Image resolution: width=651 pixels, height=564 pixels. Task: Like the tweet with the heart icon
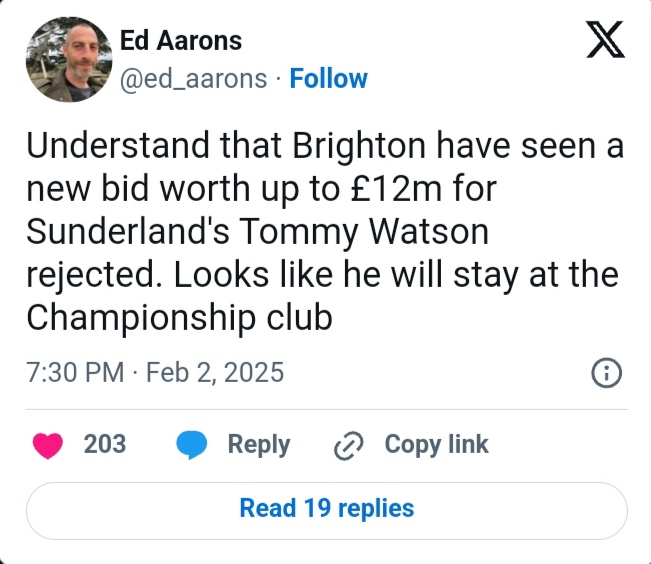46,445
